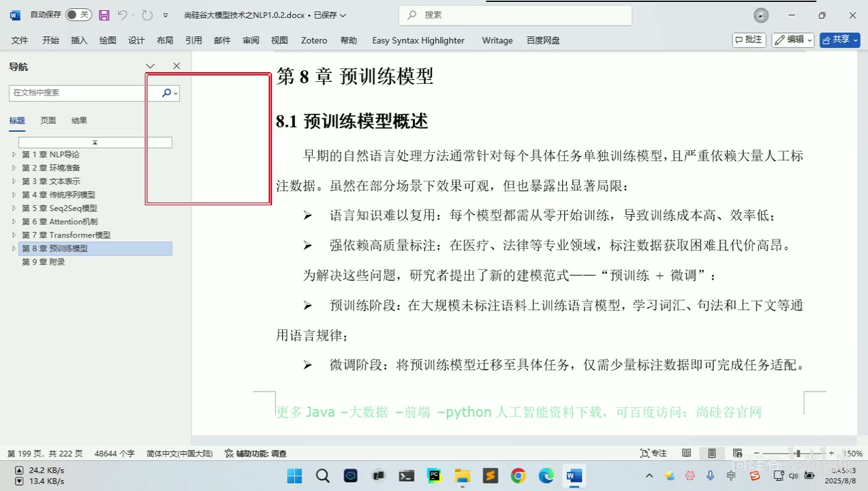
Task: Open the 百度网盘 ribbon tab
Action: click(543, 40)
